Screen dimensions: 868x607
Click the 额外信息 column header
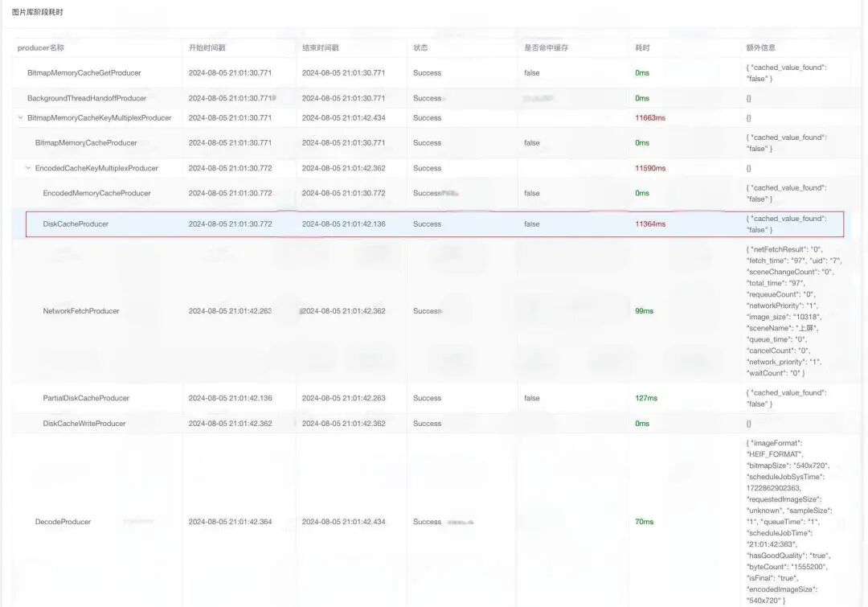pyautogui.click(x=761, y=47)
